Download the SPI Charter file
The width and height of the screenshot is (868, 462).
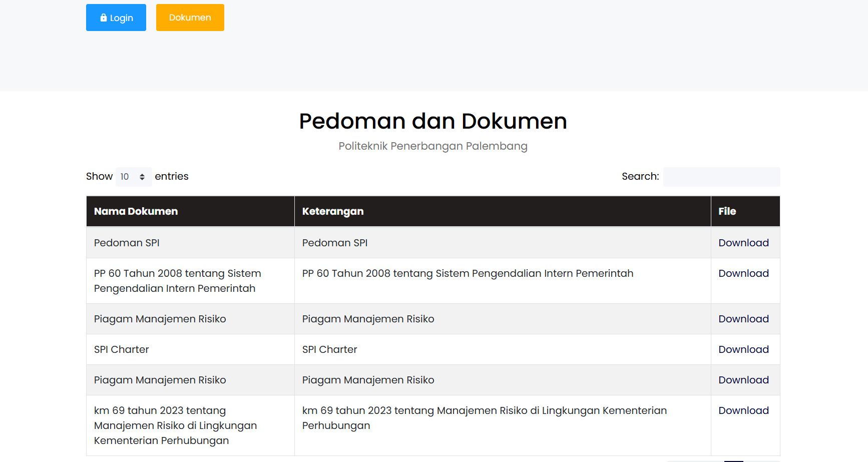coord(743,349)
